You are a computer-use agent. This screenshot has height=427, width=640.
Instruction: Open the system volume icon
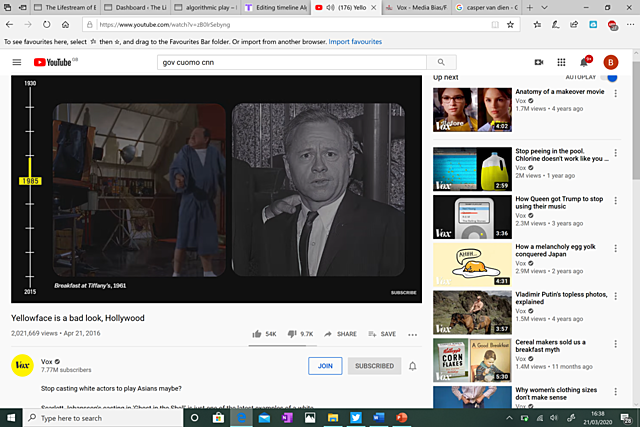[553, 418]
